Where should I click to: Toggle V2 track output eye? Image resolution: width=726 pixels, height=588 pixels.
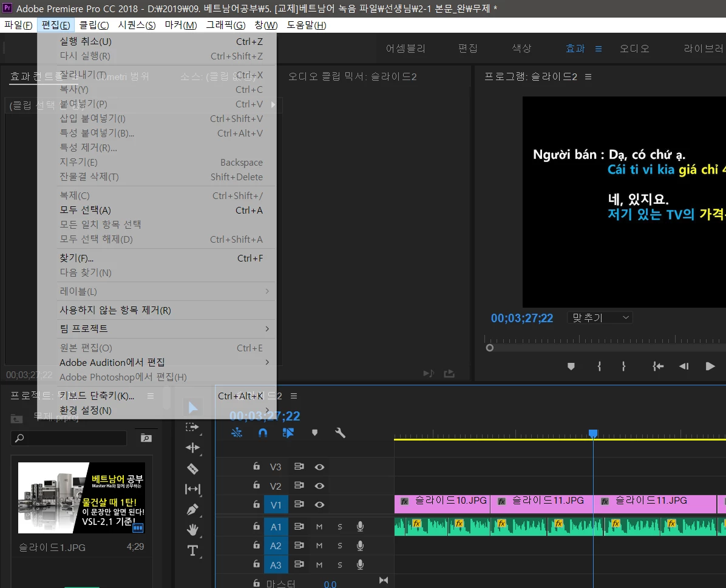click(x=319, y=486)
